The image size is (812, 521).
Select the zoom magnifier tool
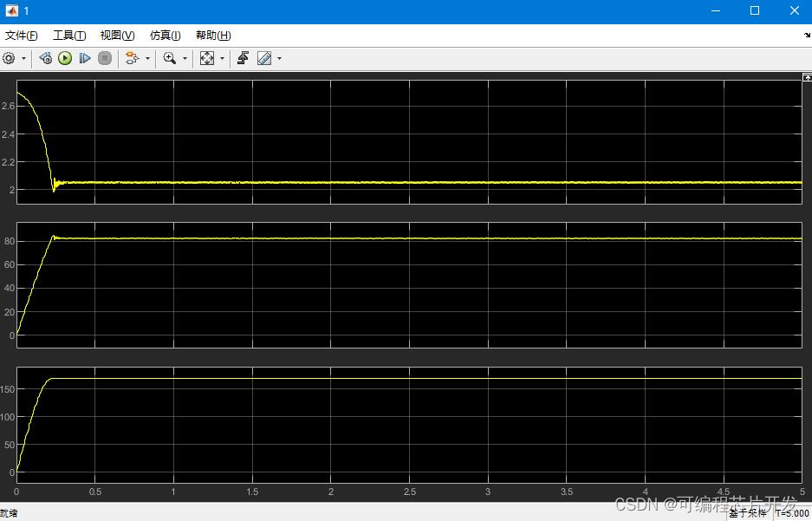(169, 59)
